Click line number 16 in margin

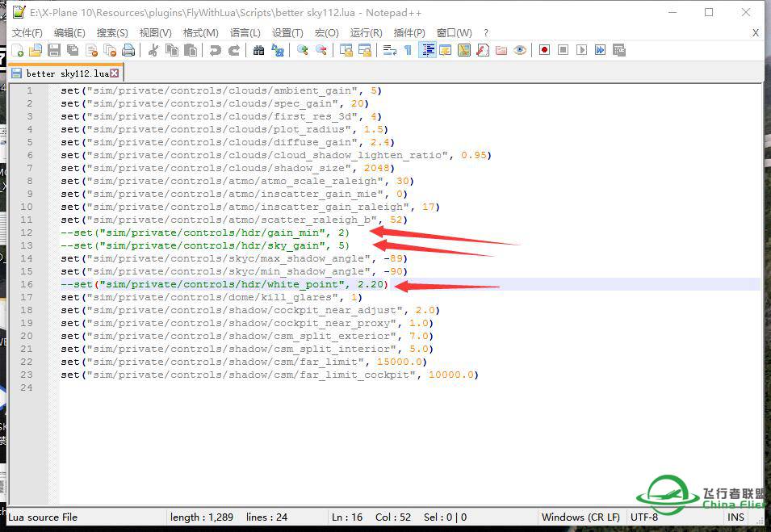coord(27,284)
